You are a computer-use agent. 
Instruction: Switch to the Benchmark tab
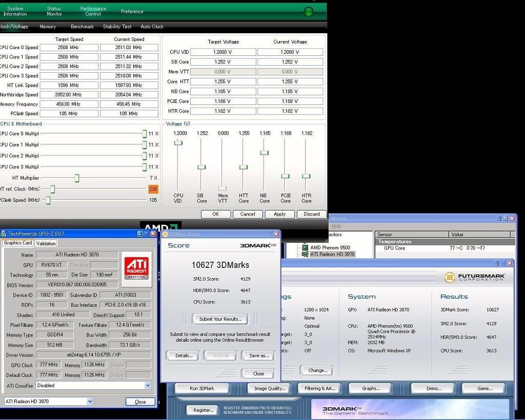[x=83, y=27]
